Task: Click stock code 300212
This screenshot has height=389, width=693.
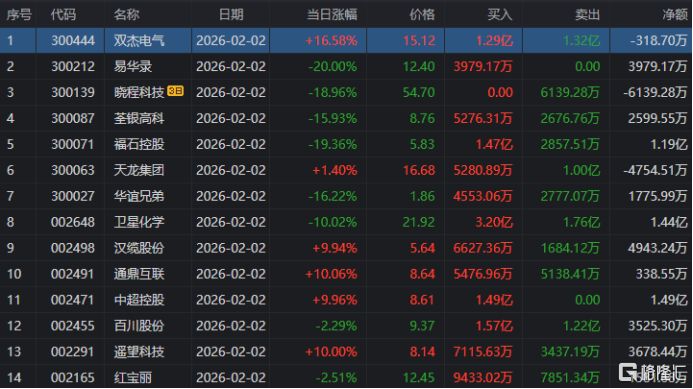Action: pyautogui.click(x=72, y=66)
